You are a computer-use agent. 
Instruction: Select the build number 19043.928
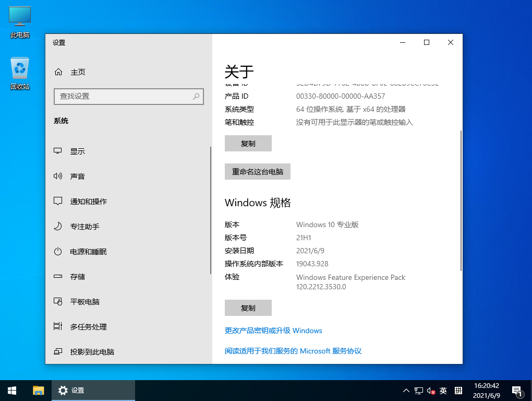(x=312, y=264)
